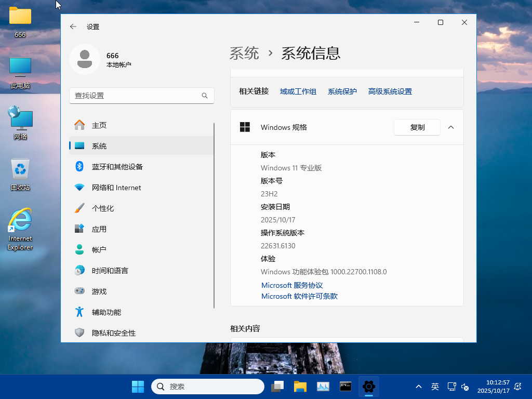
Task: Open Bluetooth and other devices settings
Action: click(117, 167)
